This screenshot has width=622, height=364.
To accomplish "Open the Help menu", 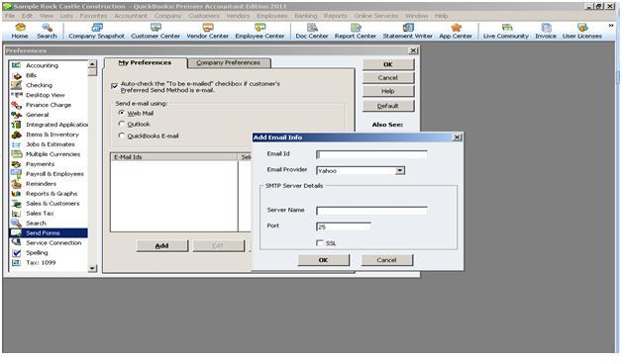I will coord(441,16).
